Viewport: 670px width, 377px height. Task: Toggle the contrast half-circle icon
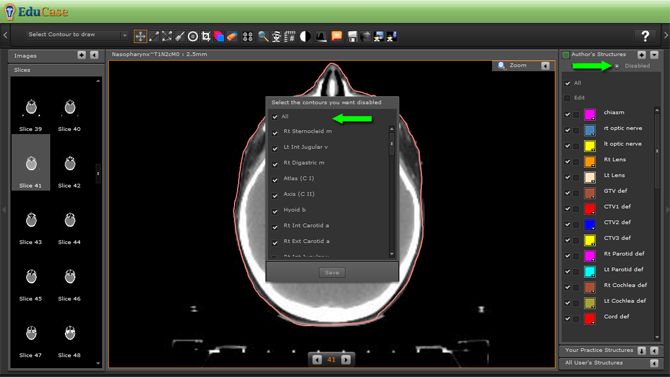pyautogui.click(x=305, y=36)
